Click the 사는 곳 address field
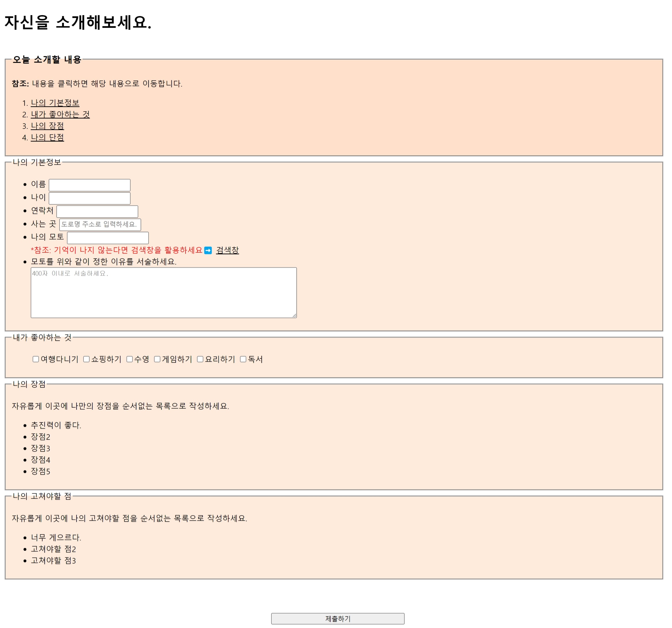Screen dimensions: 672x628 [100, 225]
